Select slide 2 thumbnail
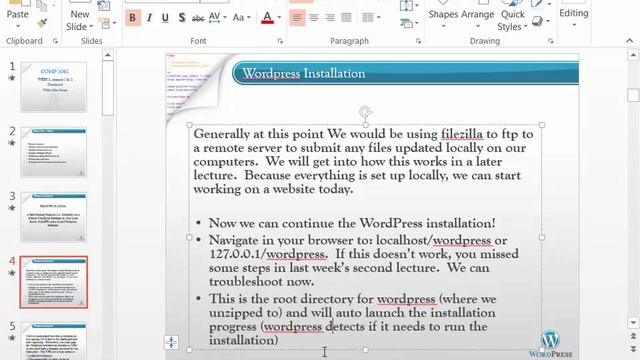Image resolution: width=640 pixels, height=360 pixels. 53,152
